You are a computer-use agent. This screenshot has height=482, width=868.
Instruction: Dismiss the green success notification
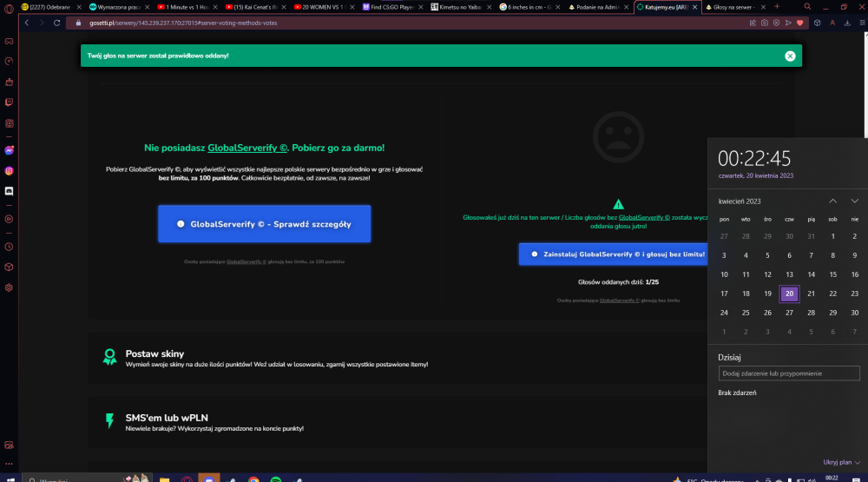[790, 56]
